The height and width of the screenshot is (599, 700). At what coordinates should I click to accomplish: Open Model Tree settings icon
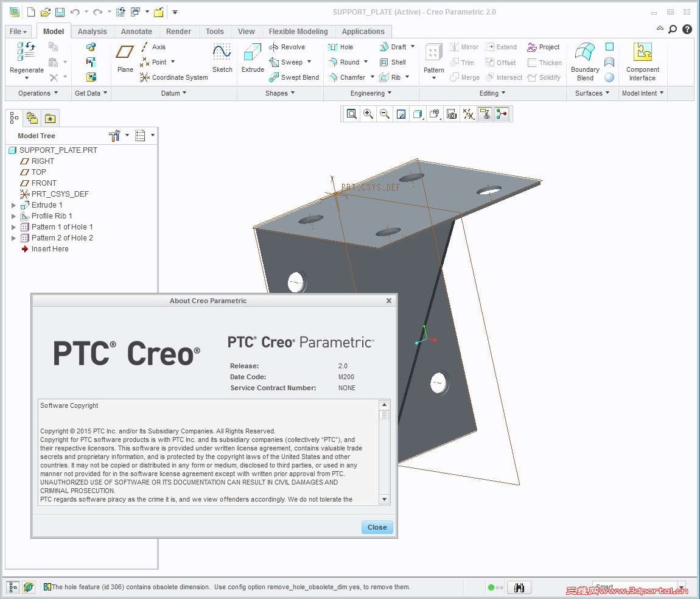click(114, 135)
